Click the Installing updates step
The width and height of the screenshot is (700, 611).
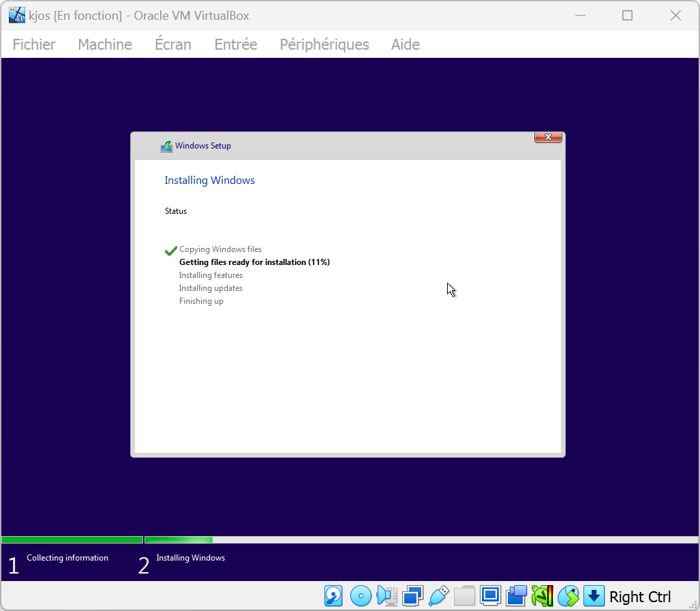click(211, 288)
